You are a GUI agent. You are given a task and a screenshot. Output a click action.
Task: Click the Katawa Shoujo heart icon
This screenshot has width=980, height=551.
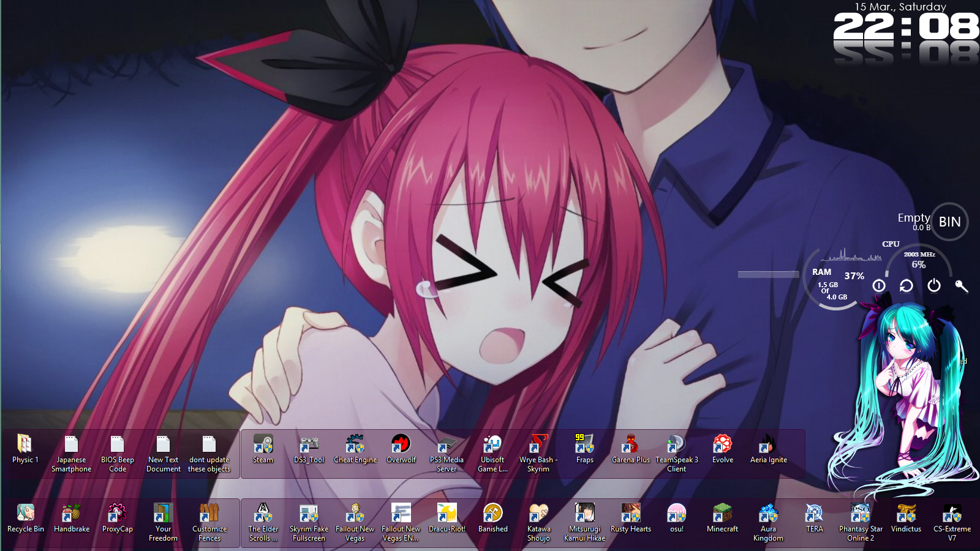[x=539, y=522]
